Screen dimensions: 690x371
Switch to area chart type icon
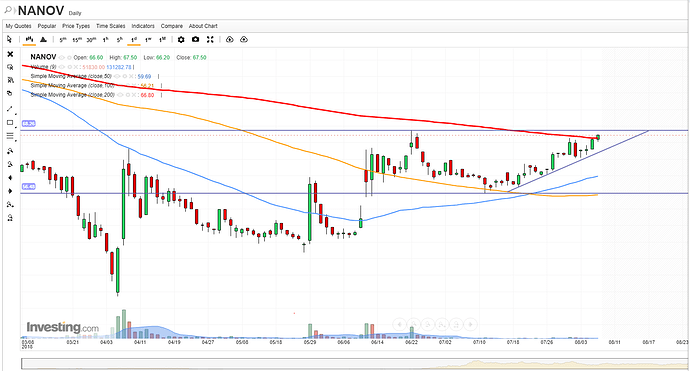pyautogui.click(x=43, y=40)
